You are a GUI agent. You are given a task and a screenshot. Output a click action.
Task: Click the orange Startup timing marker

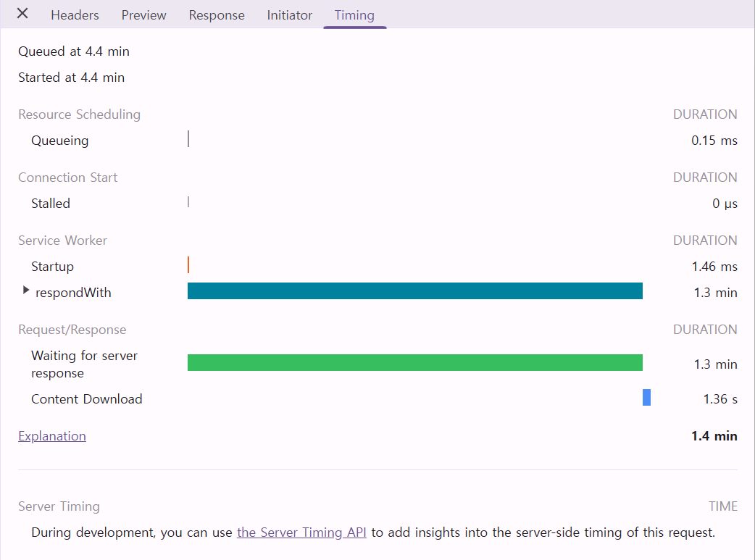pos(188,265)
